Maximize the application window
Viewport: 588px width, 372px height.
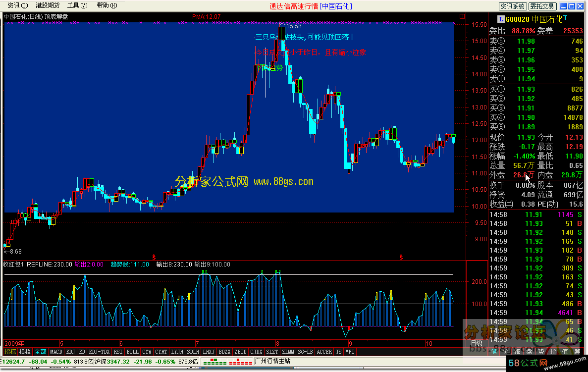pyautogui.click(x=571, y=6)
